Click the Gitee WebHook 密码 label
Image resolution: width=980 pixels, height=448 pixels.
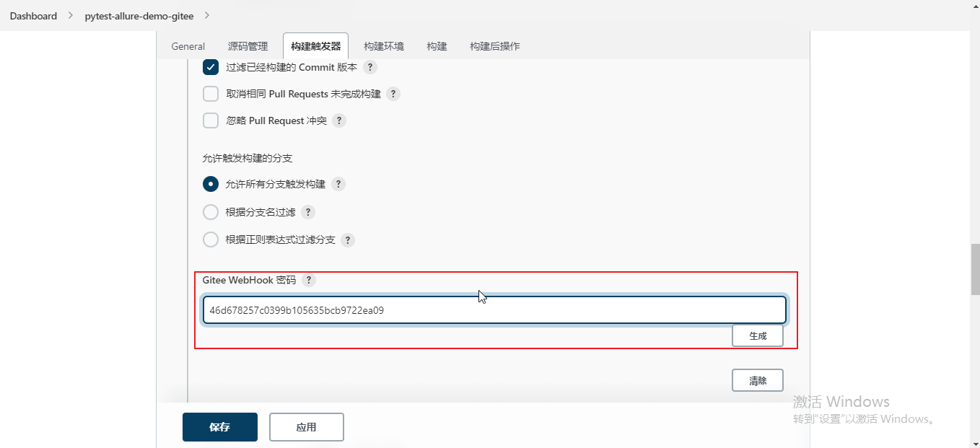(x=249, y=280)
